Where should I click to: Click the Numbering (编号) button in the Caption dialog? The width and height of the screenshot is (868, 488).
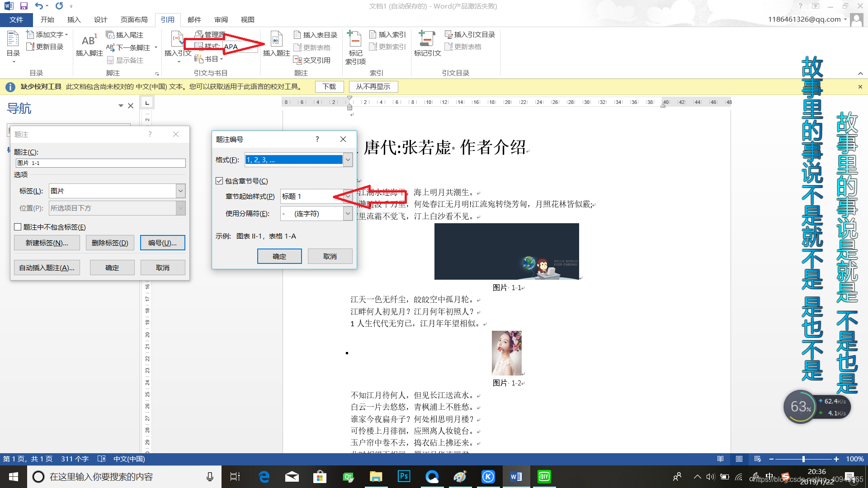click(162, 243)
